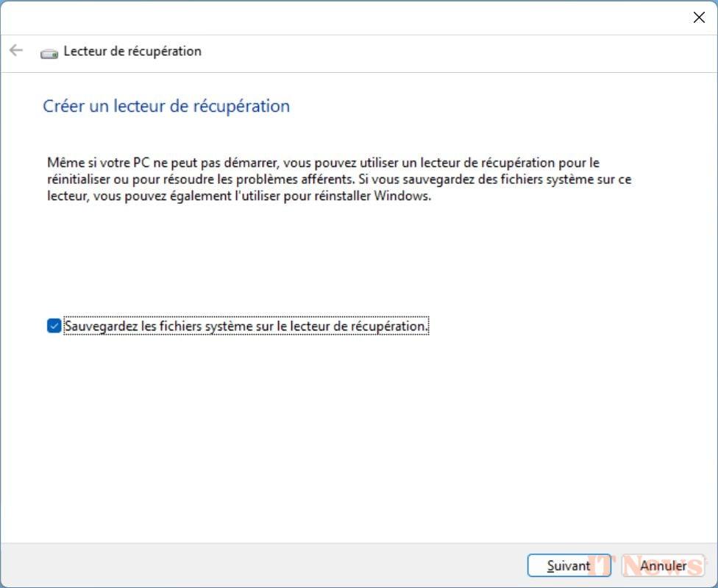The width and height of the screenshot is (718, 588).
Task: Click the checkbox label text about system files
Action: point(246,325)
